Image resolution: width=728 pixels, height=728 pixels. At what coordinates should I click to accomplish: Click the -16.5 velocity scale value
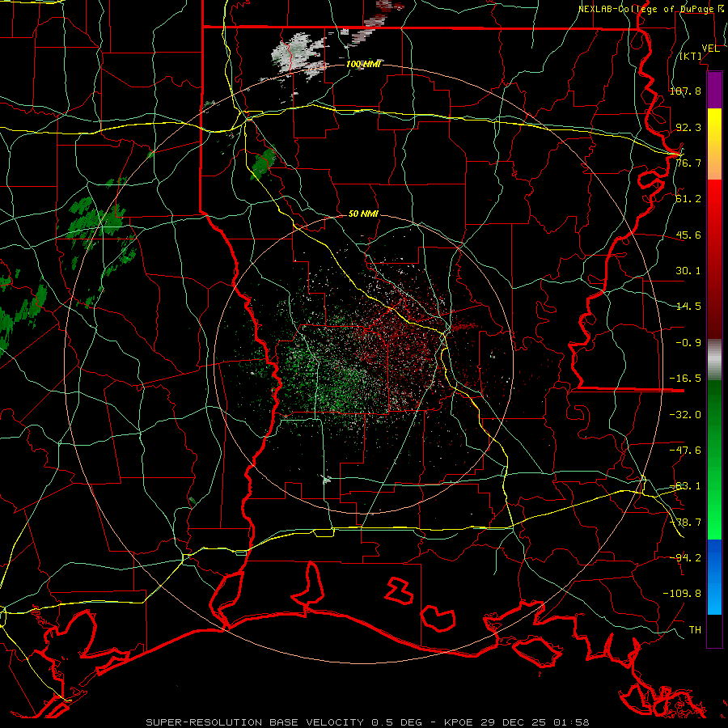[x=685, y=379]
